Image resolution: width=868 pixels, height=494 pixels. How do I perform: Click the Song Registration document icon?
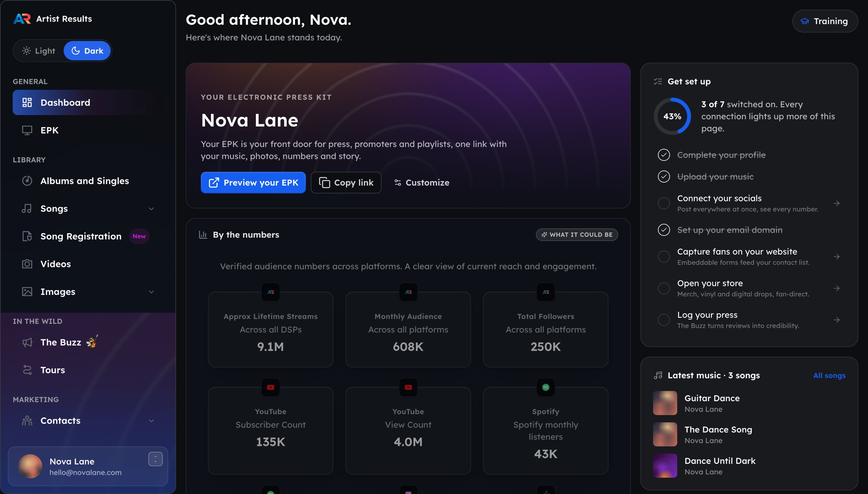coord(27,236)
